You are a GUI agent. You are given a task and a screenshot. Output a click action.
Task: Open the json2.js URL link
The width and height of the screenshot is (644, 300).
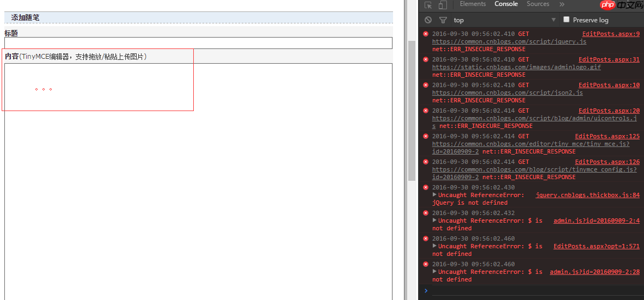507,93
